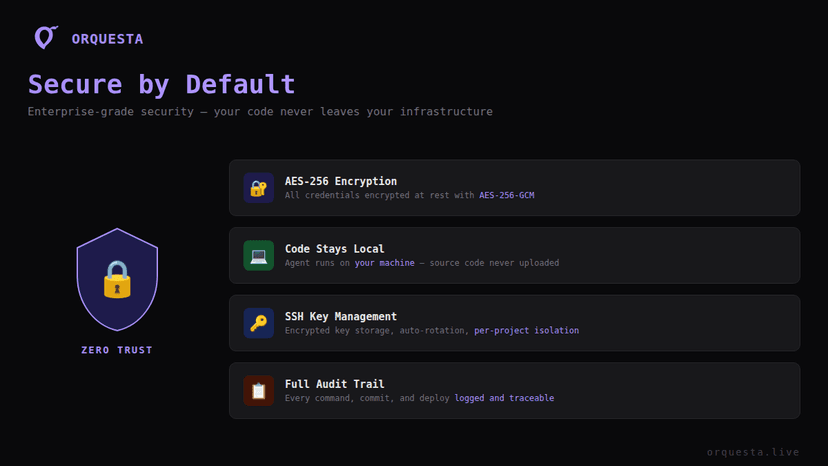Image resolution: width=828 pixels, height=466 pixels.
Task: Select the AES-256 Encryption card title
Action: point(340,181)
